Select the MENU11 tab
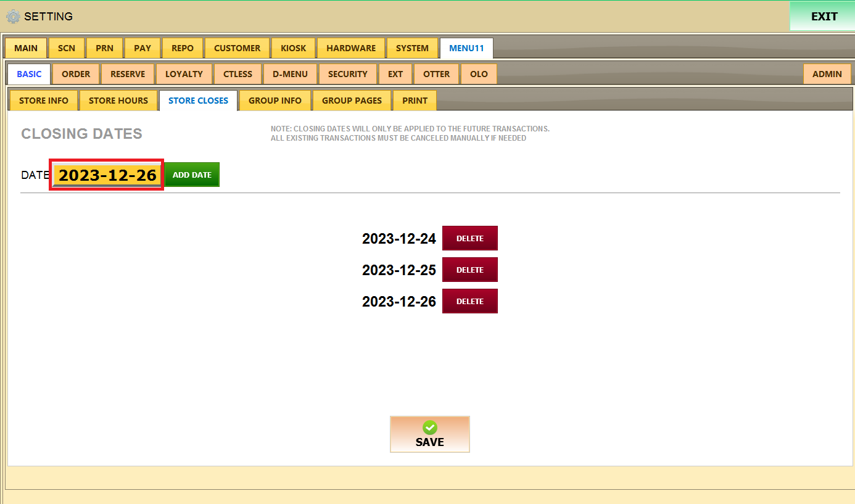This screenshot has height=504, width=855. (466, 48)
